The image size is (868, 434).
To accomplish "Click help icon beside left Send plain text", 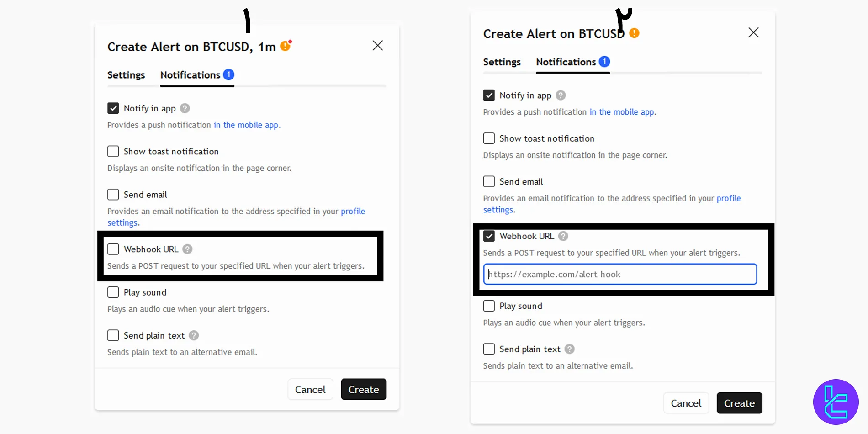I will click(x=194, y=335).
